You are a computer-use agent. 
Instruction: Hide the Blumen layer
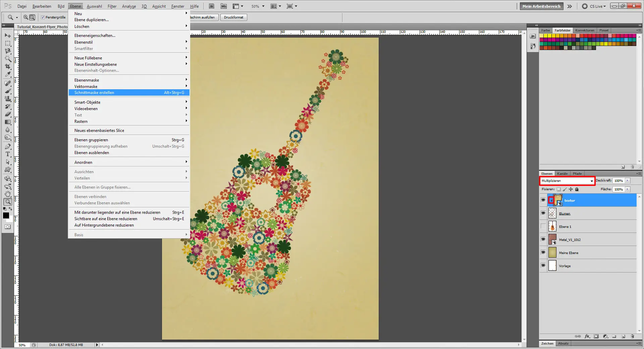tap(543, 213)
